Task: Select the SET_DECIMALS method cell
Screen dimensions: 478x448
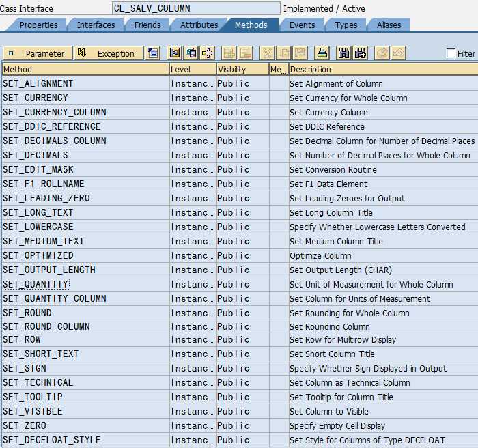Action: (x=85, y=155)
